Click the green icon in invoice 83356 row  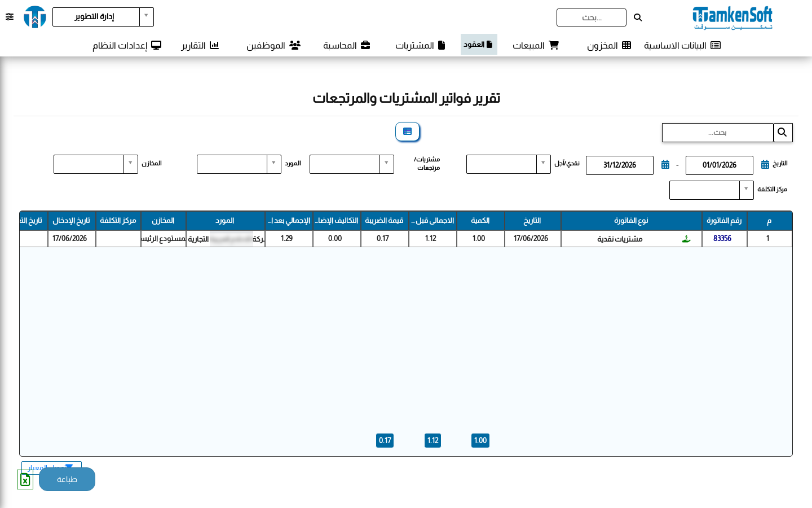[x=686, y=239]
